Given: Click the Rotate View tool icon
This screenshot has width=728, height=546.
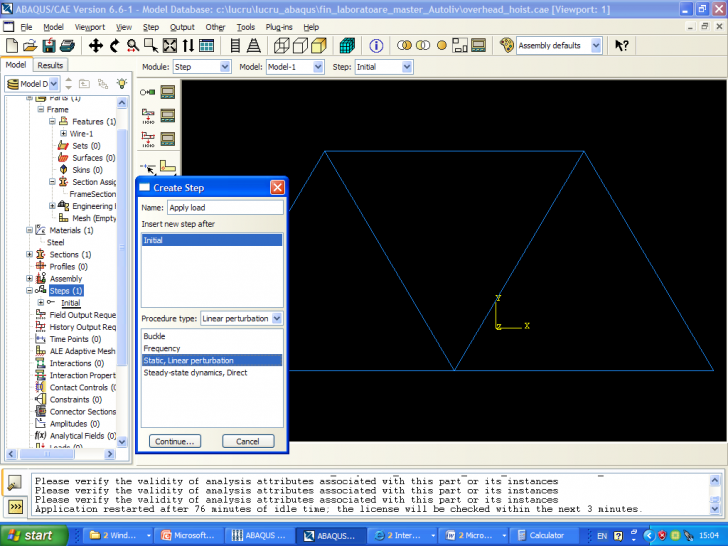Looking at the screenshot, I should [115, 46].
